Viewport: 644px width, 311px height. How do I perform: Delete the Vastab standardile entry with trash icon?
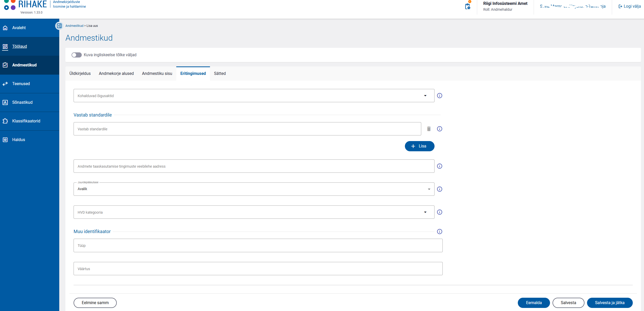click(x=429, y=129)
